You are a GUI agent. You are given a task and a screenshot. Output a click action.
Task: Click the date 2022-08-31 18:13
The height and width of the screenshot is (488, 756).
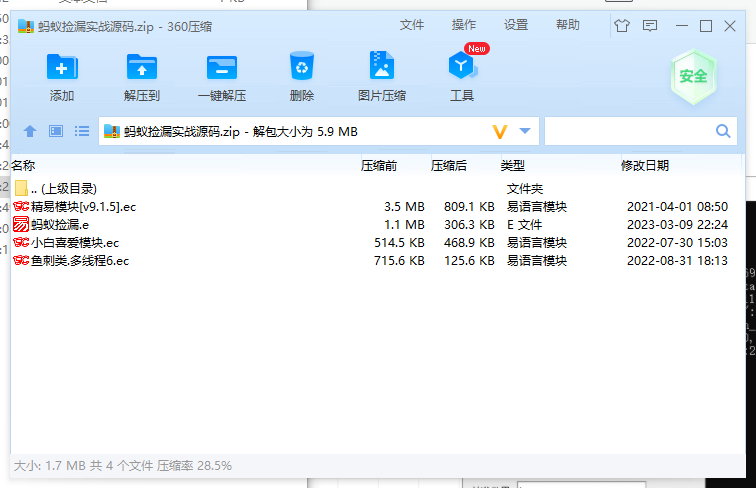(x=677, y=261)
